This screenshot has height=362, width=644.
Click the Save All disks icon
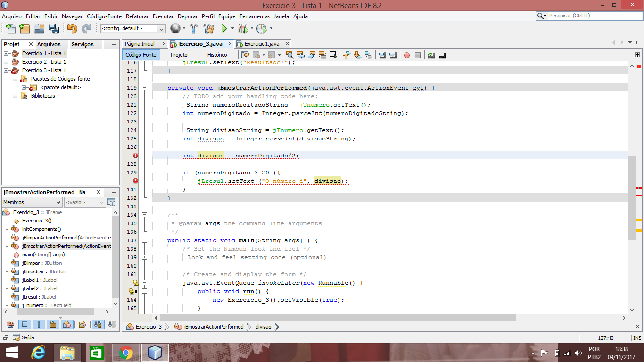point(54,29)
